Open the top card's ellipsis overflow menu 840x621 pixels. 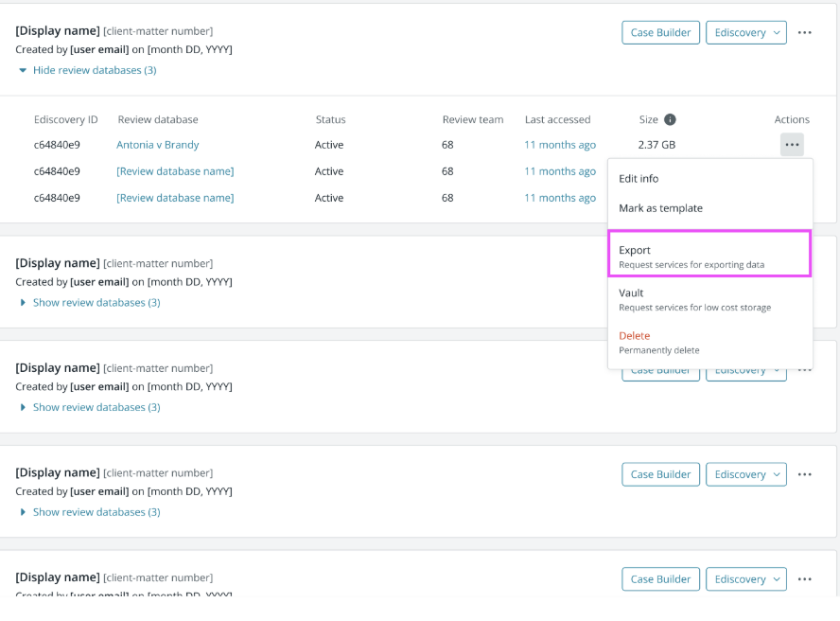804,31
